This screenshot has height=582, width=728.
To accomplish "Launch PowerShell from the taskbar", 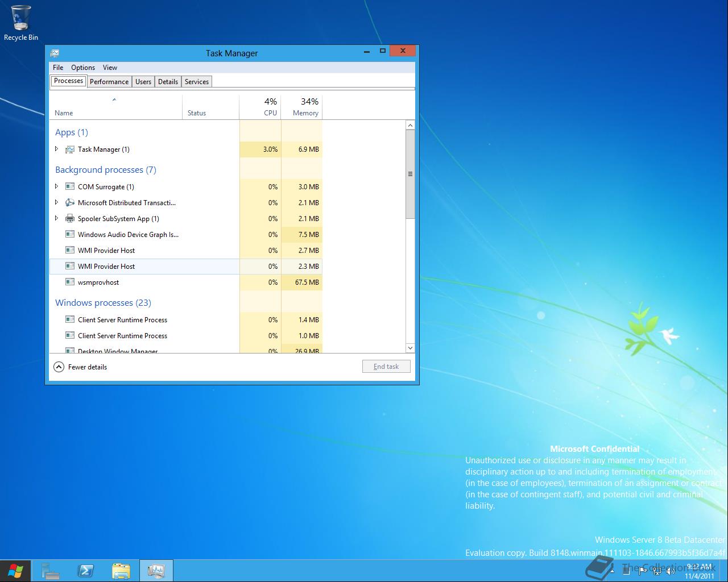I will point(86,571).
